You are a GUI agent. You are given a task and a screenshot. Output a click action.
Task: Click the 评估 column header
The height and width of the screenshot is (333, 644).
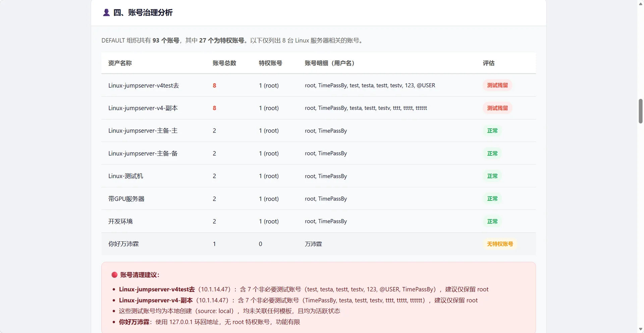tap(489, 63)
